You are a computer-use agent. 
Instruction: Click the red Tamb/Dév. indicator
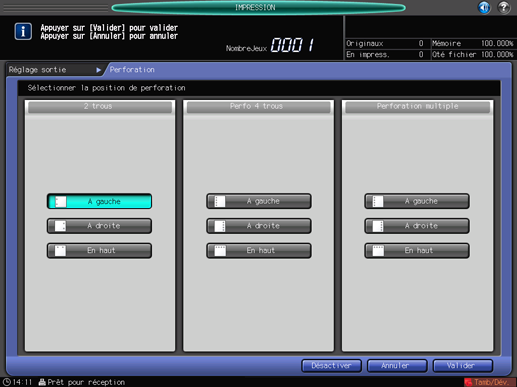click(490, 382)
